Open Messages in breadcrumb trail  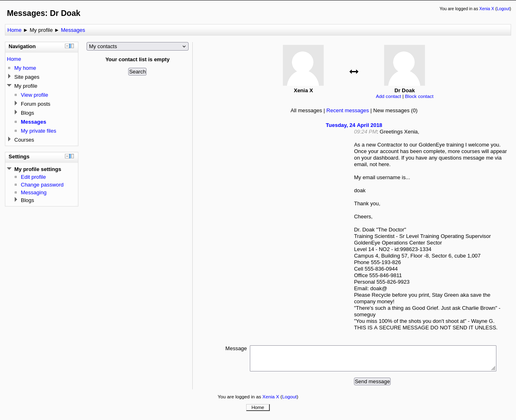pyautogui.click(x=73, y=30)
